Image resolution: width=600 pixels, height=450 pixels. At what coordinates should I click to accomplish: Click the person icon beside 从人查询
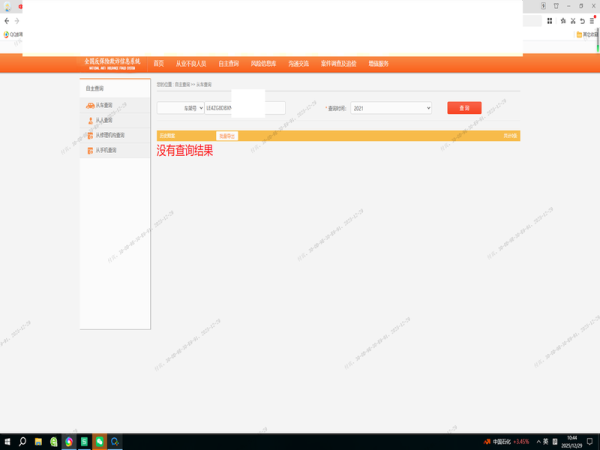point(90,120)
